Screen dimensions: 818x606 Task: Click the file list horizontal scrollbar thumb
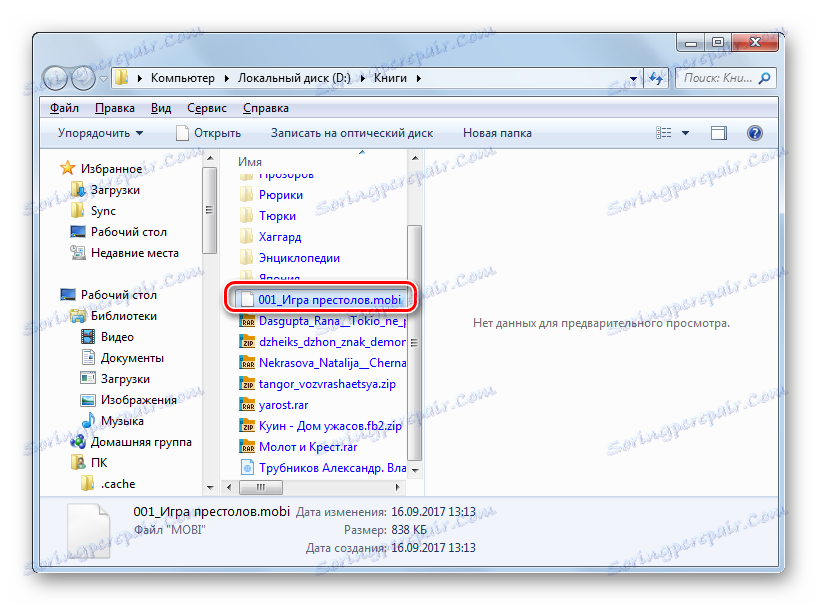coord(261,487)
